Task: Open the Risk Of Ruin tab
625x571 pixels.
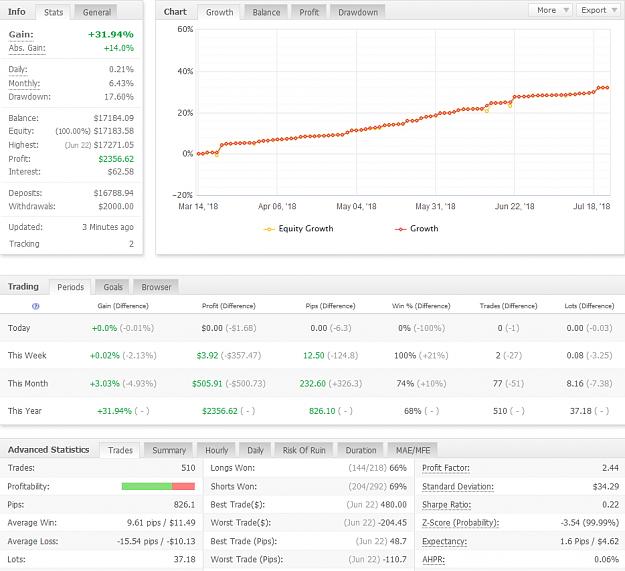Action: (x=304, y=450)
